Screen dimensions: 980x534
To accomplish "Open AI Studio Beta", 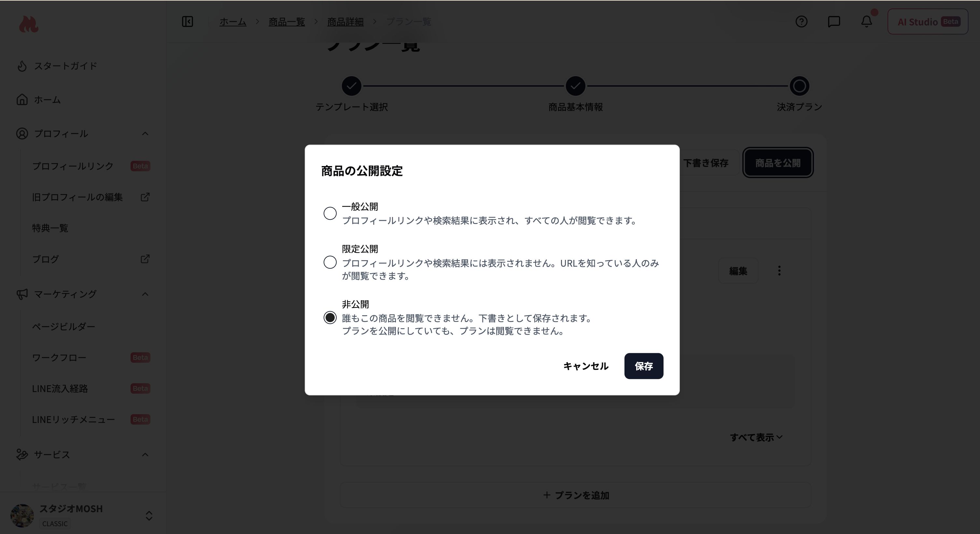I will tap(928, 22).
